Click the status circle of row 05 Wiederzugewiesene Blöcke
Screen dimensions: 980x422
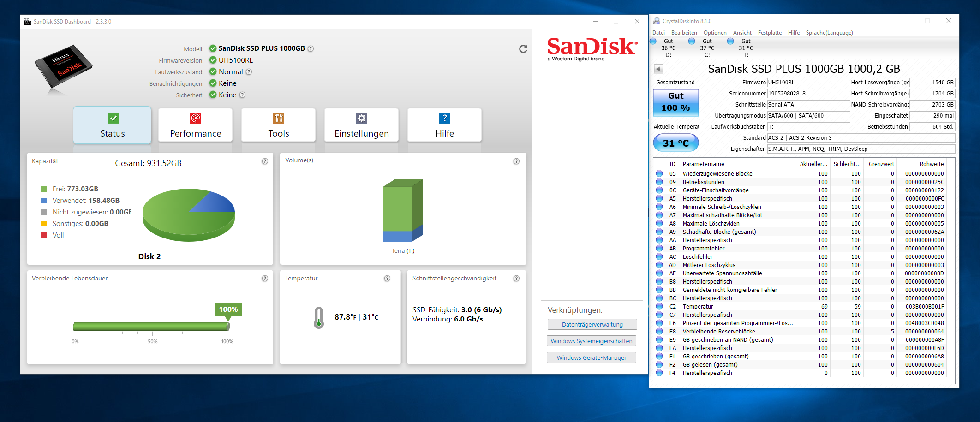click(659, 174)
